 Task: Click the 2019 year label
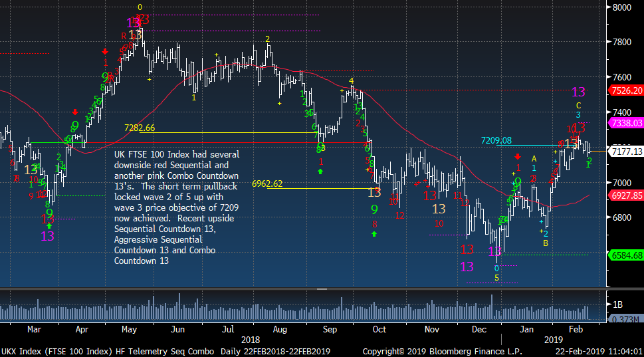[x=553, y=340]
